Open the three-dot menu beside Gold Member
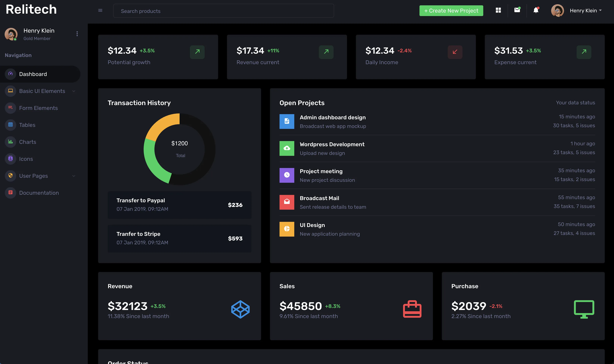Image resolution: width=614 pixels, height=364 pixels. (x=77, y=34)
